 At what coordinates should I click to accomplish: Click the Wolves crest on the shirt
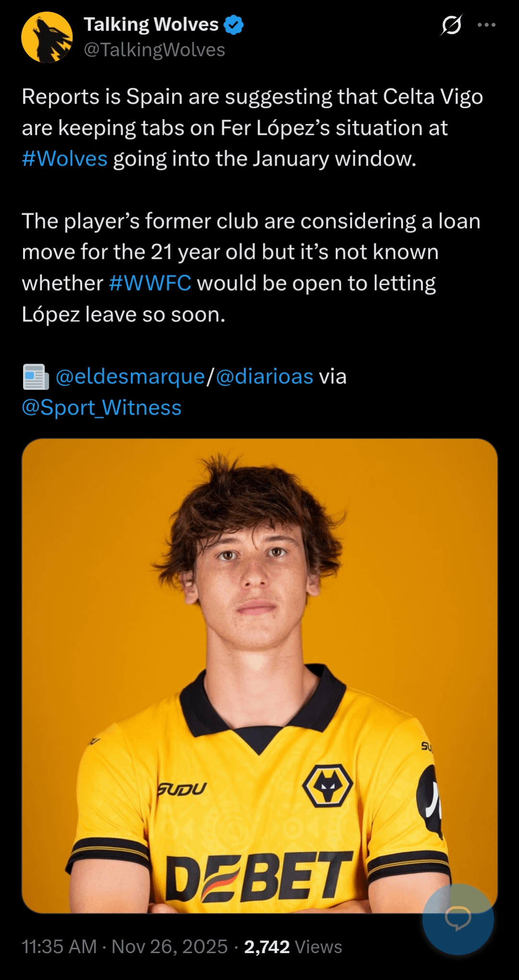[x=328, y=786]
